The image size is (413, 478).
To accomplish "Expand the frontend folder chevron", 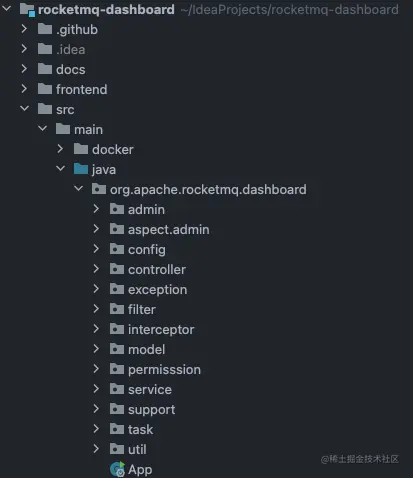I will (24, 89).
